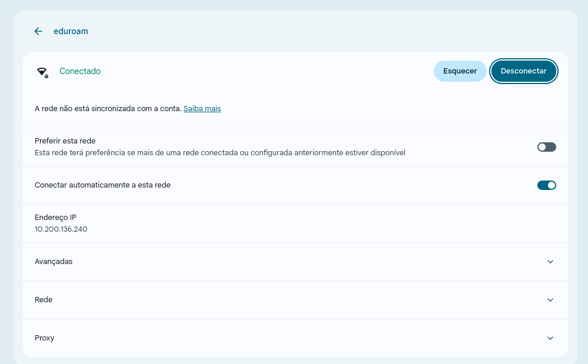Select the IP address 10.200.136.240

coord(61,229)
